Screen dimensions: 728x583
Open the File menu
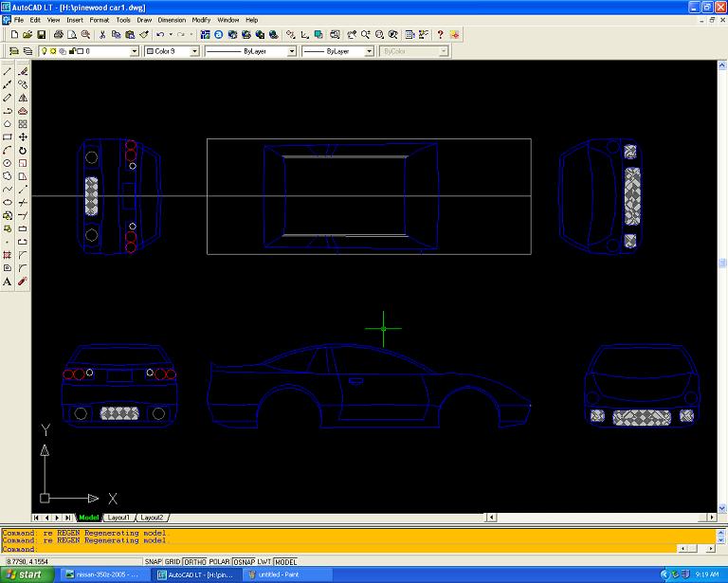[19, 20]
